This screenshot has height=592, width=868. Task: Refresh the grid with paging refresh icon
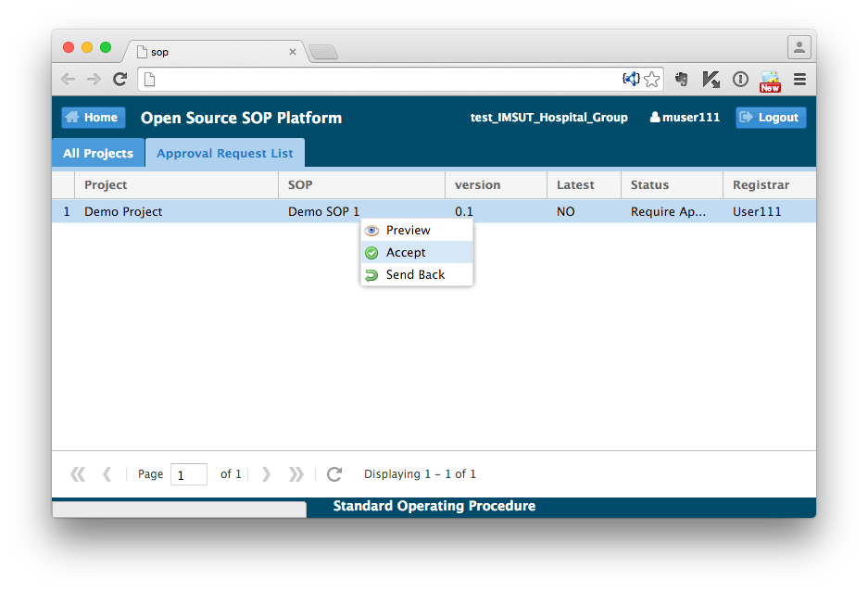pyautogui.click(x=334, y=474)
